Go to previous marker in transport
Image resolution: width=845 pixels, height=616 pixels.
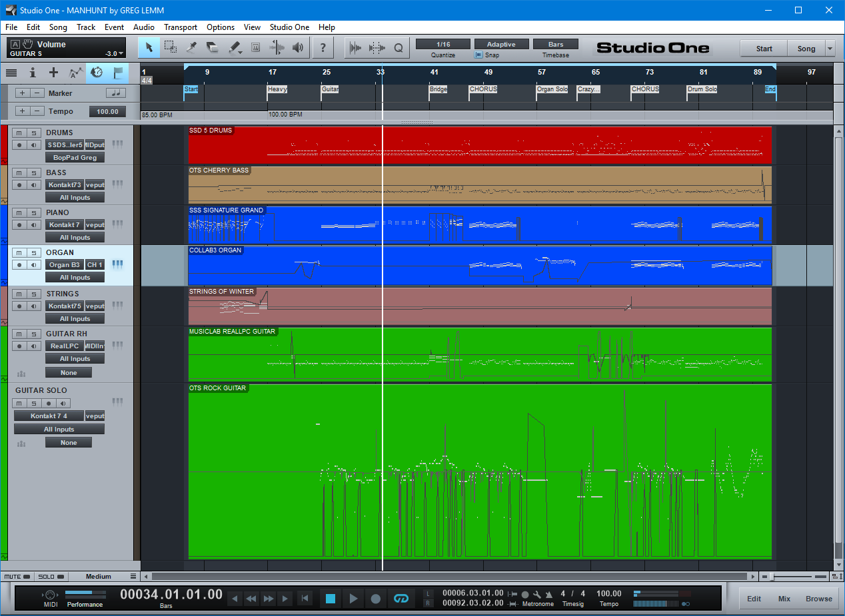[235, 599]
